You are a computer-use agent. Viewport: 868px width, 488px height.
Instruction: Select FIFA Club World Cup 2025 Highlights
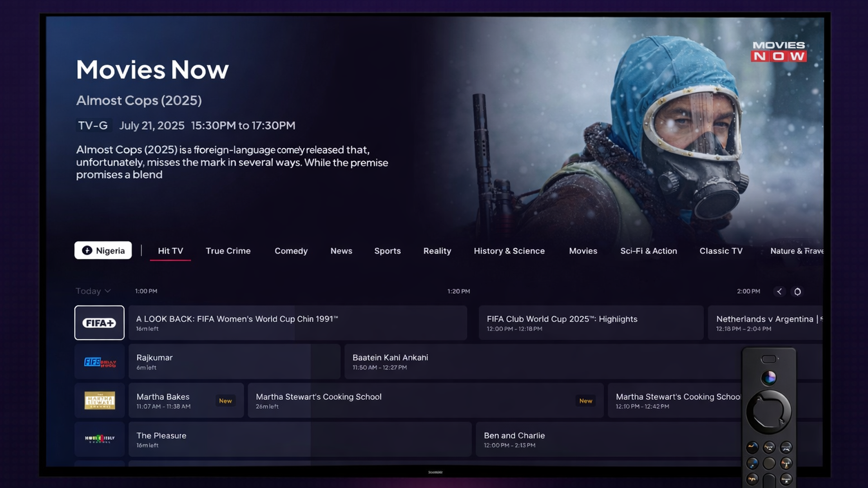click(x=591, y=323)
